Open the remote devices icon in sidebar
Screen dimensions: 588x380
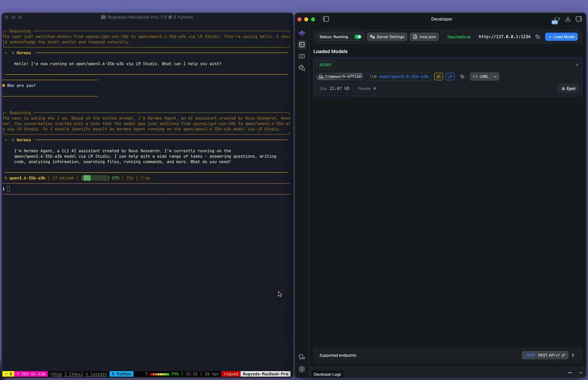point(302,357)
